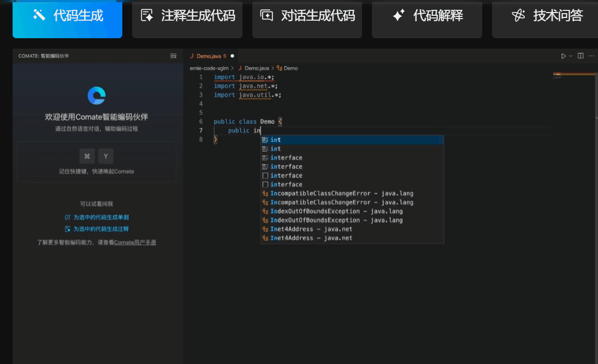Click the minimap at editor's right

pyautogui.click(x=574, y=75)
